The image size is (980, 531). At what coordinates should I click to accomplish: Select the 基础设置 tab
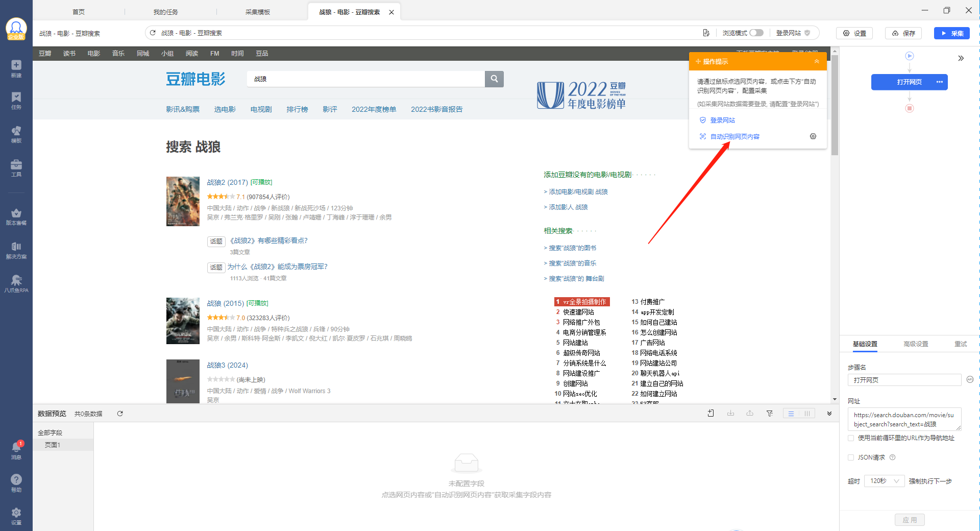(865, 344)
